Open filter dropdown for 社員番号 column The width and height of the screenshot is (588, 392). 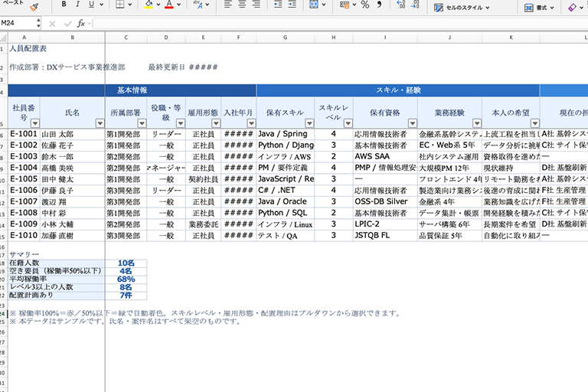35,123
